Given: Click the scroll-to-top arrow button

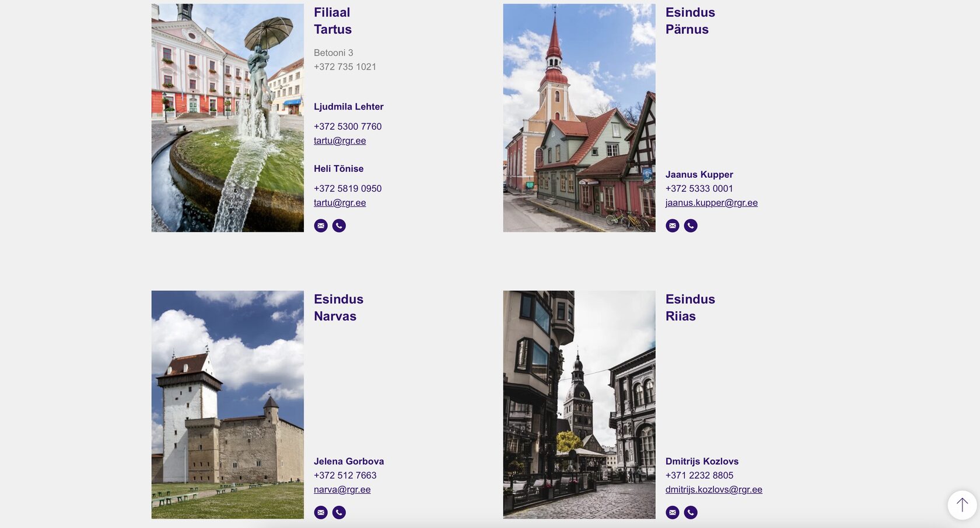Looking at the screenshot, I should point(962,505).
